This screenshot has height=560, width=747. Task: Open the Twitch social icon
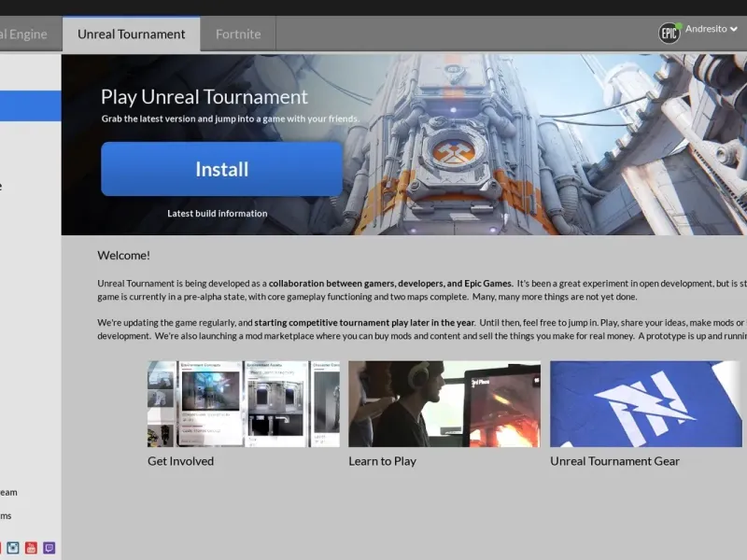tap(49, 548)
